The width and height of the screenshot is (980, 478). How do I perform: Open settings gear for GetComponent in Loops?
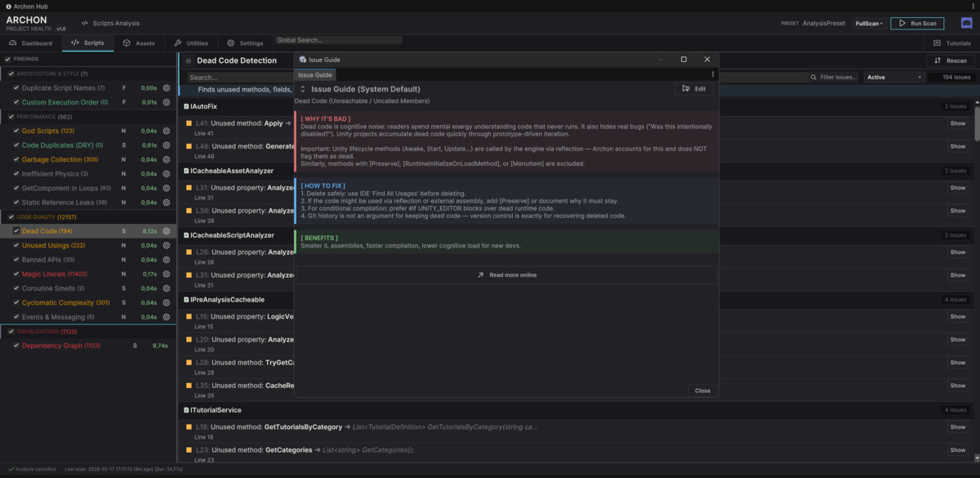click(x=166, y=188)
